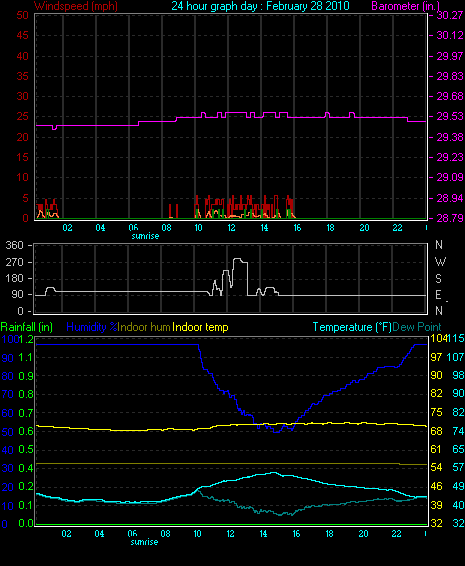
Task: Click the 18 hour tick on wind graph
Action: (330, 228)
